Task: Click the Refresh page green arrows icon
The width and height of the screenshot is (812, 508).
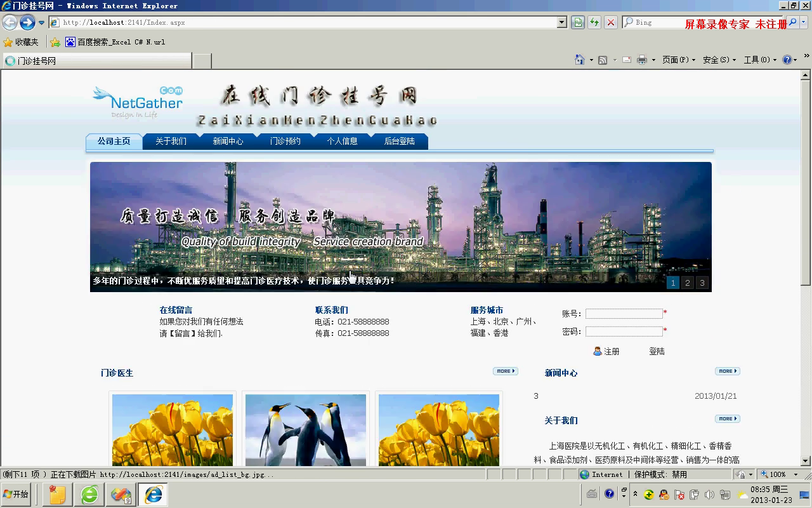Action: 594,22
